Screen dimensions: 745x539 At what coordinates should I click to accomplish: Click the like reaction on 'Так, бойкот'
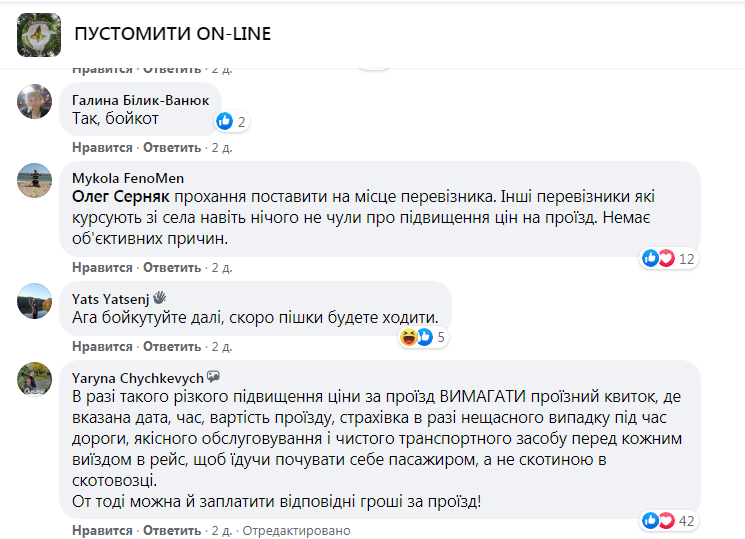[225, 121]
